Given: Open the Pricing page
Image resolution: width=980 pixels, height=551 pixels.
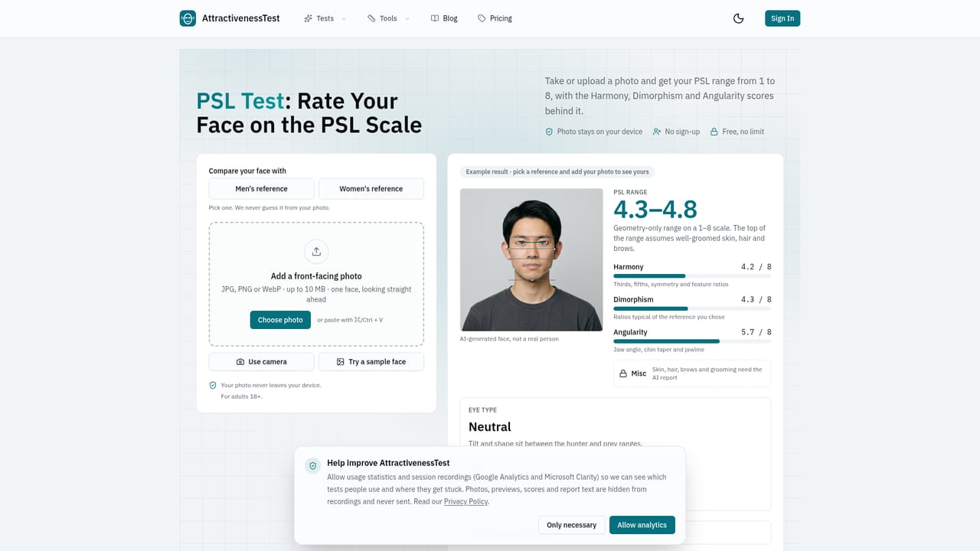Looking at the screenshot, I should 495,18.
